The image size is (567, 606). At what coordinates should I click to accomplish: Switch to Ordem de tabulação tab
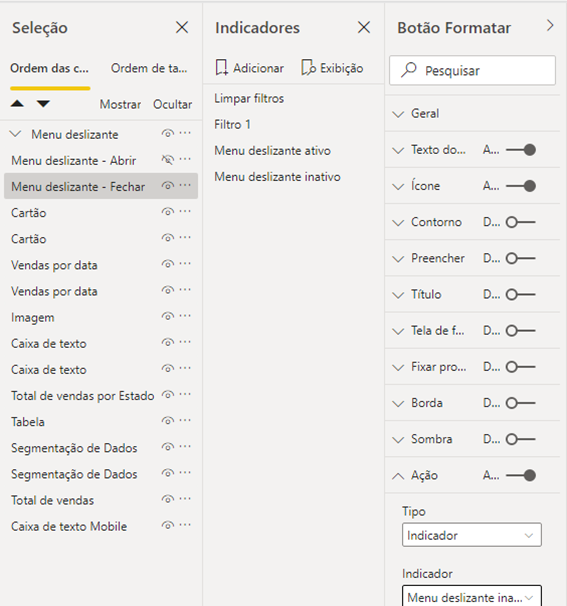(x=149, y=68)
